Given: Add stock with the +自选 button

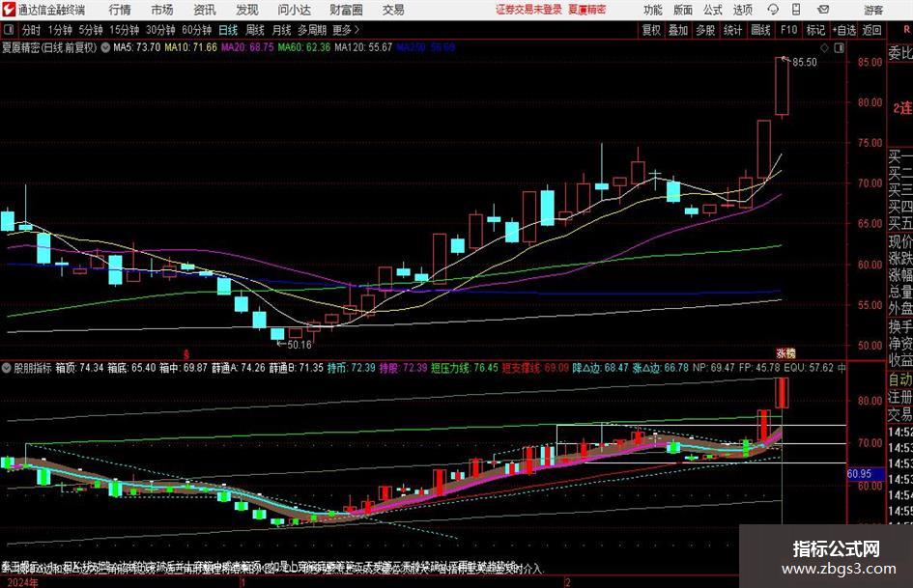Looking at the screenshot, I should click(843, 30).
